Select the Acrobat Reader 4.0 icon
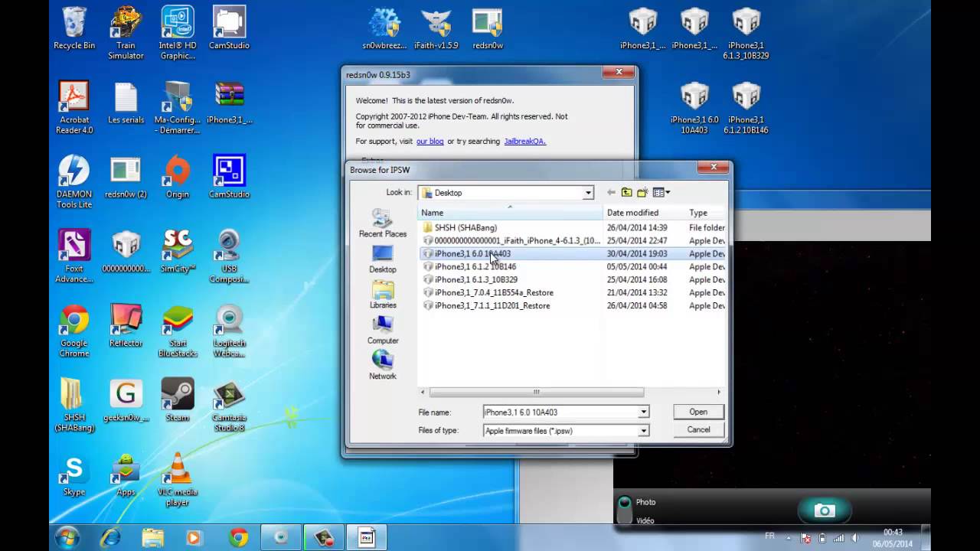The height and width of the screenshot is (551, 980). pyautogui.click(x=74, y=108)
